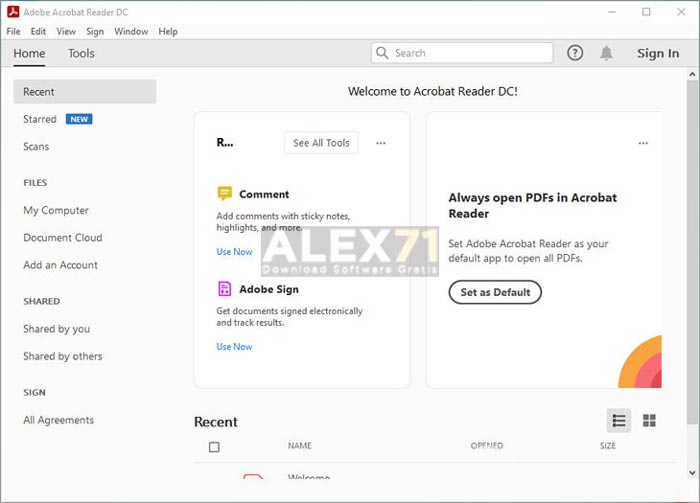Viewport: 700px width, 503px height.
Task: Switch to the Tools tab
Action: click(x=81, y=53)
